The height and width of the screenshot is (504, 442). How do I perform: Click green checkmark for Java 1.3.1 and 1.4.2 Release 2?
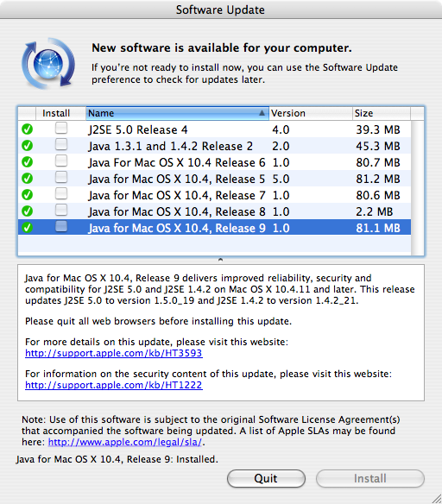pos(28,146)
